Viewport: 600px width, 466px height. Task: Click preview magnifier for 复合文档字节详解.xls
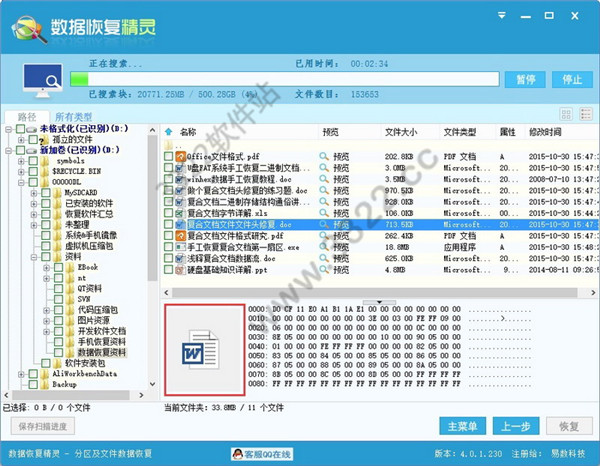(x=324, y=213)
